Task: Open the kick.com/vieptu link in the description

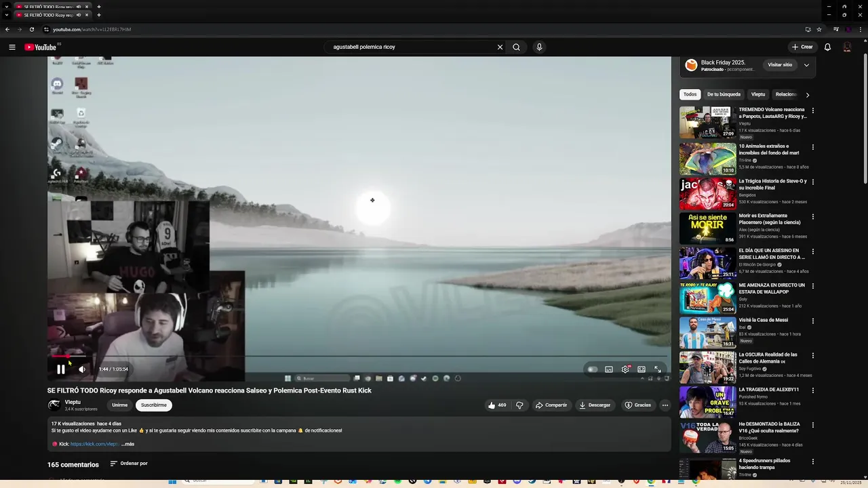Action: coord(94,444)
